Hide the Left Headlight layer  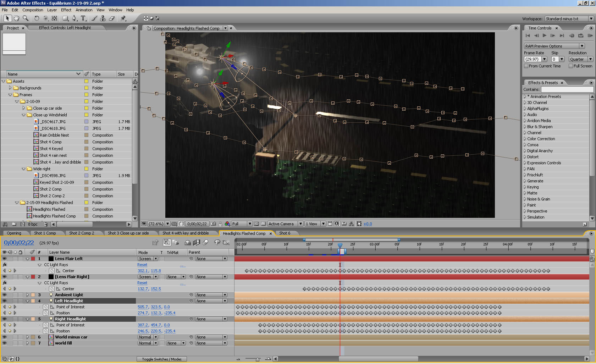click(x=4, y=301)
